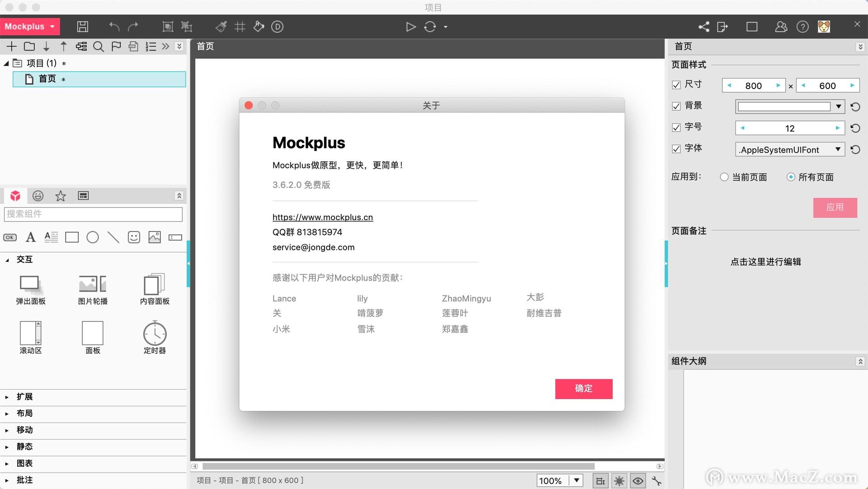Open the https://www.mockplus.cn link
Viewport: 868px width, 489px height.
pyautogui.click(x=322, y=217)
